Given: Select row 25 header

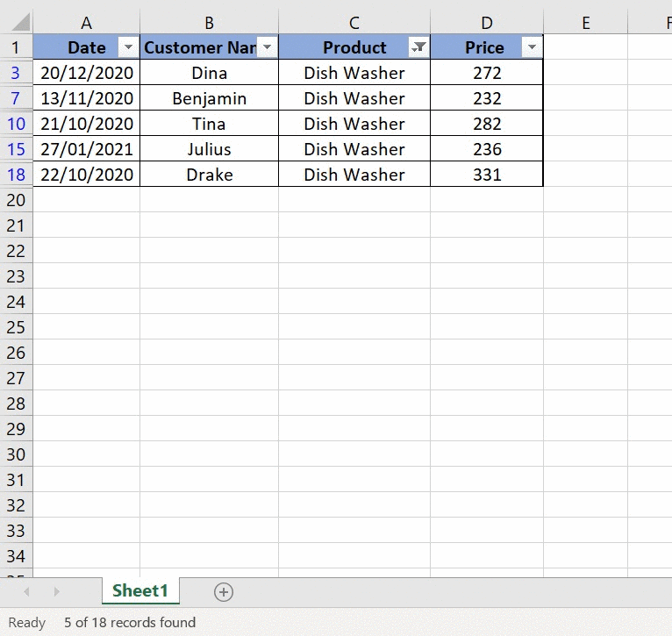Looking at the screenshot, I should click(16, 327).
